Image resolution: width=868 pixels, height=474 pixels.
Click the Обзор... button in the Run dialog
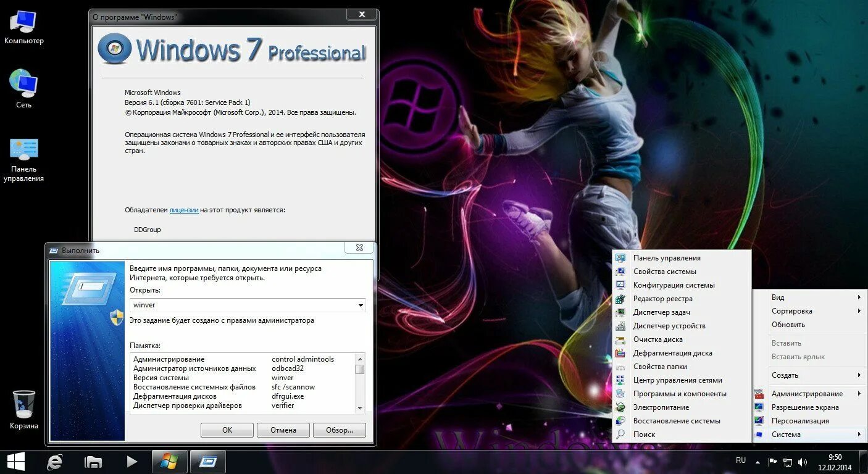[x=340, y=430]
